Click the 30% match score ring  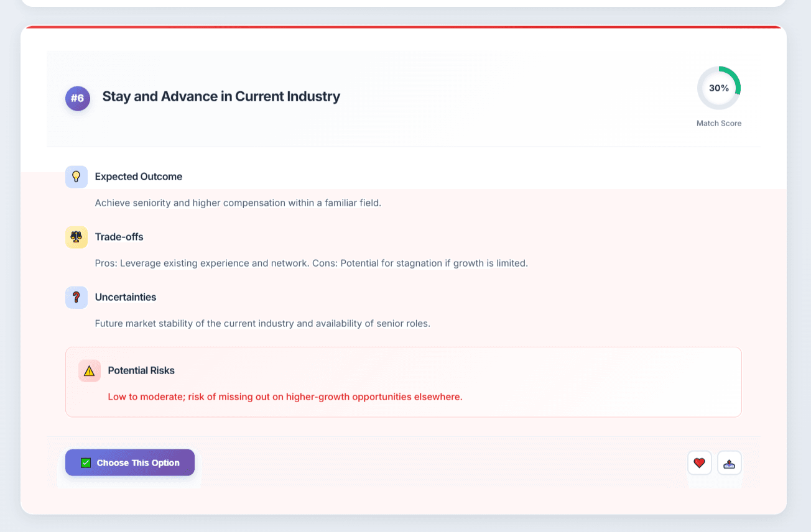tap(719, 88)
